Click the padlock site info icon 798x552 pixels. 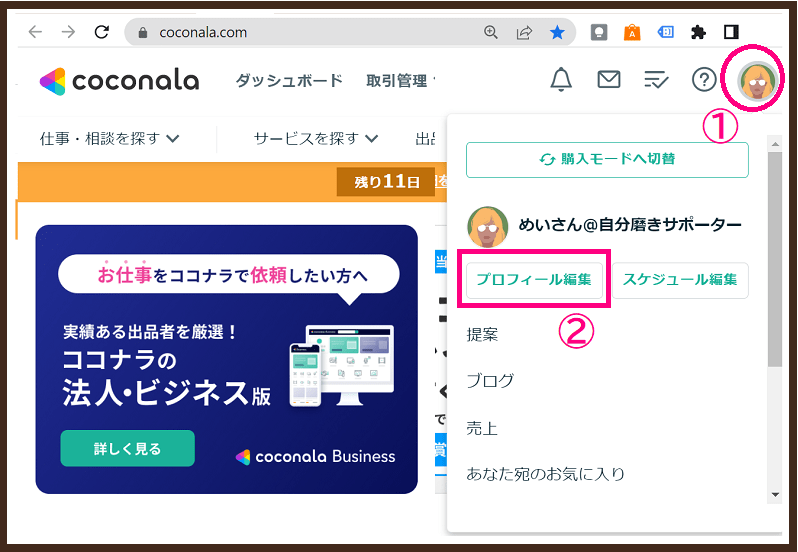point(142,33)
